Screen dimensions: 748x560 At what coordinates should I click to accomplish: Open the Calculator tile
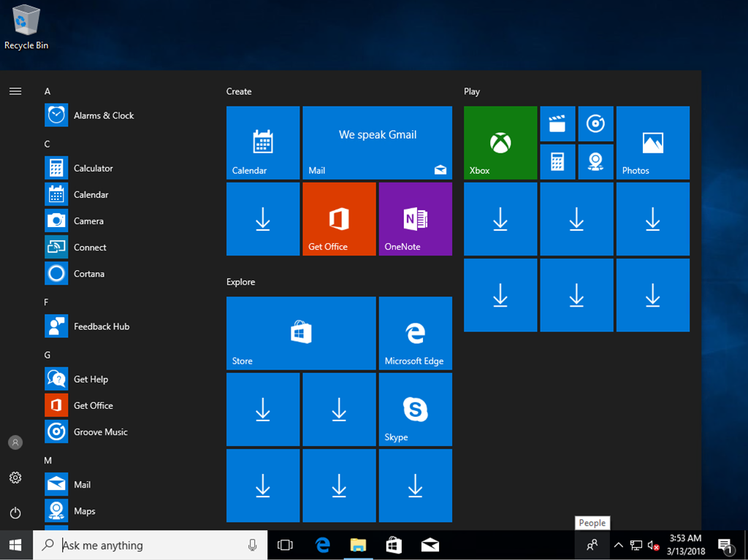point(558,162)
